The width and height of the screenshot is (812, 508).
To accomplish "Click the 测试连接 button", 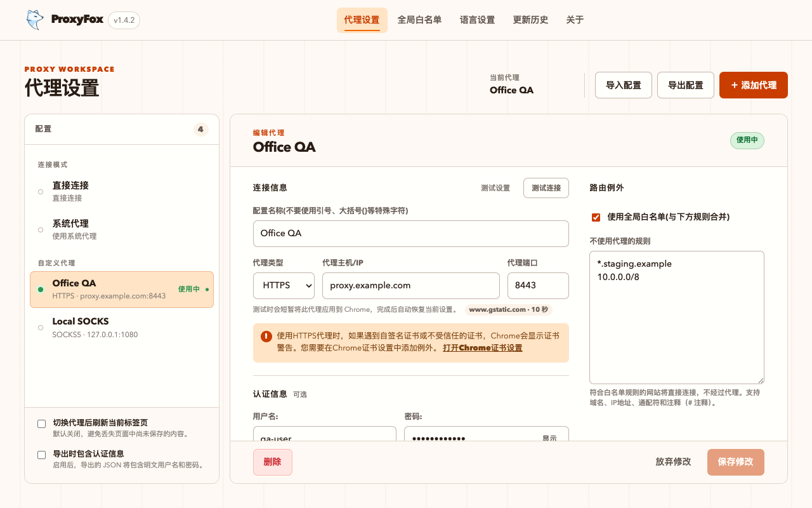I will 546,188.
